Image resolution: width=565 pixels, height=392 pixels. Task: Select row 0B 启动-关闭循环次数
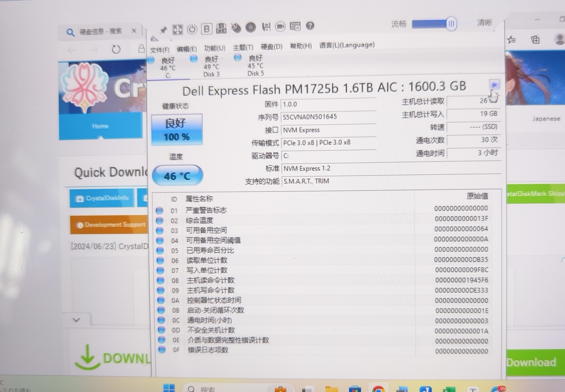323,310
